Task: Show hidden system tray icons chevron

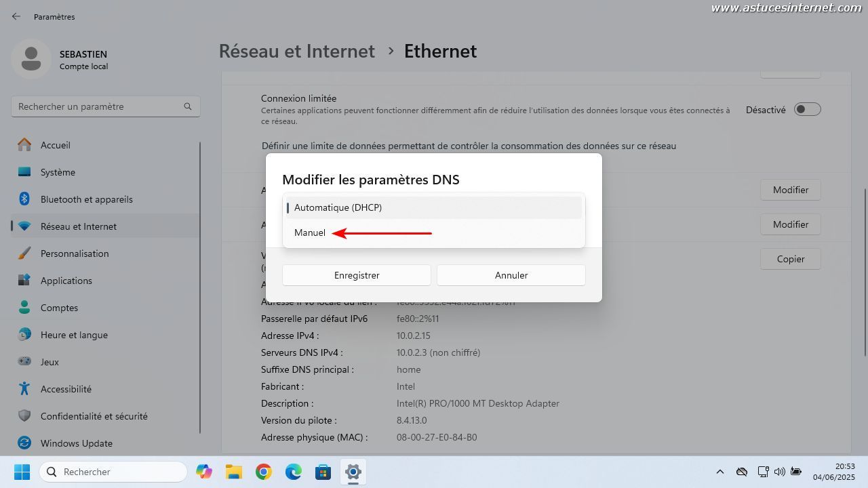Action: 720,472
